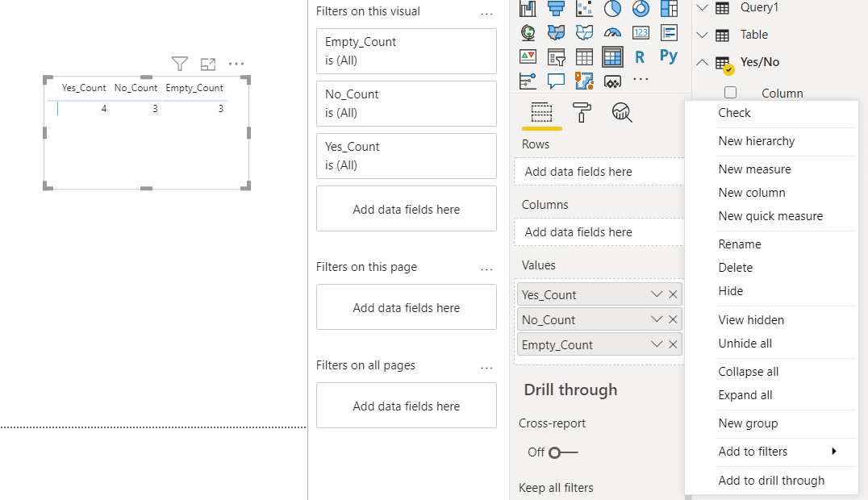Select the Treemap visualization
868x500 pixels.
(x=669, y=8)
